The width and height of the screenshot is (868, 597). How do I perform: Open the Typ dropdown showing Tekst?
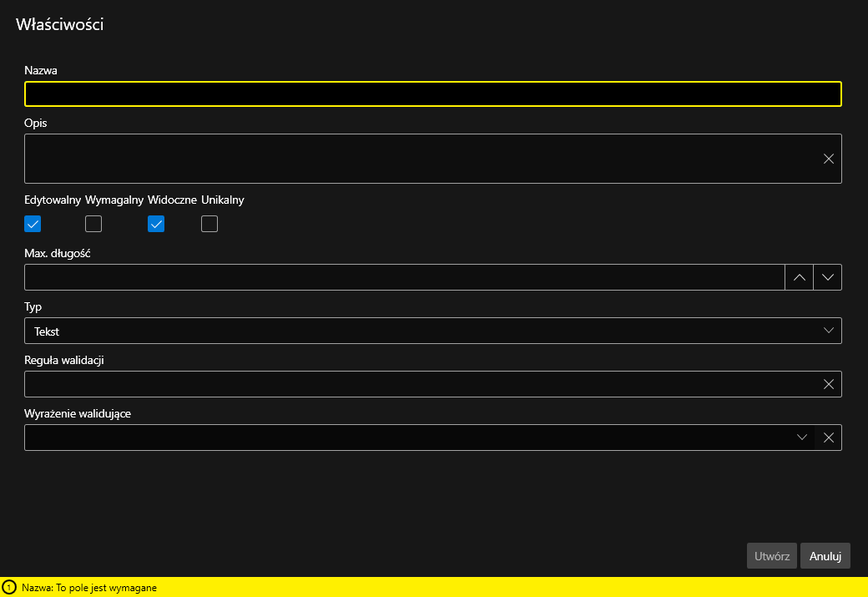(x=432, y=331)
